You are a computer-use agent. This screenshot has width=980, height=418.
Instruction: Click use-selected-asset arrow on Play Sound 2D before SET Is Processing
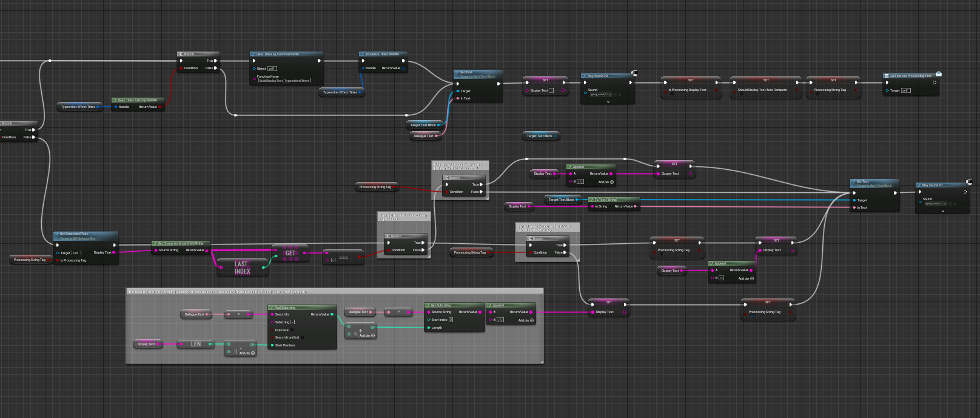tap(615, 95)
